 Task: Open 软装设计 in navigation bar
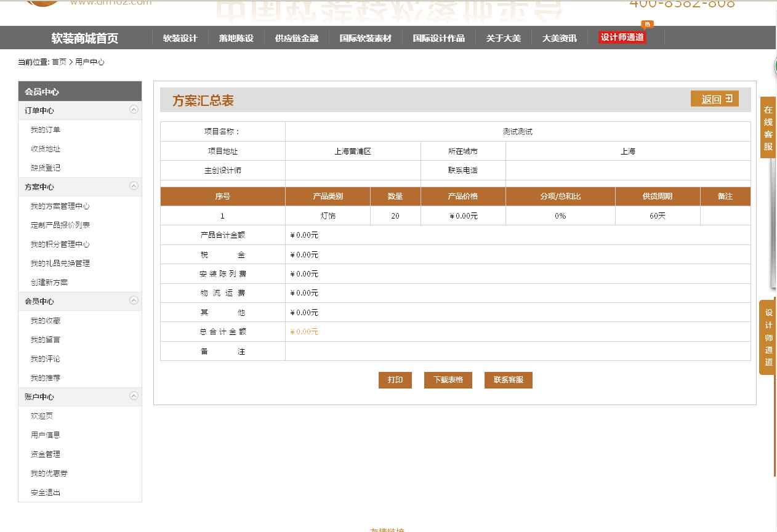pyautogui.click(x=180, y=38)
